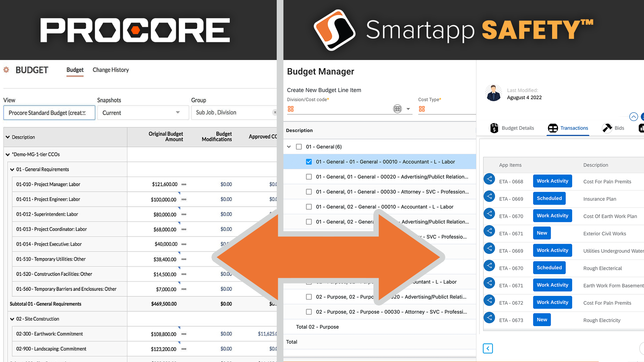Click the Cost Type grid icon
Viewport: 644px width, 362px height.
[x=422, y=109]
